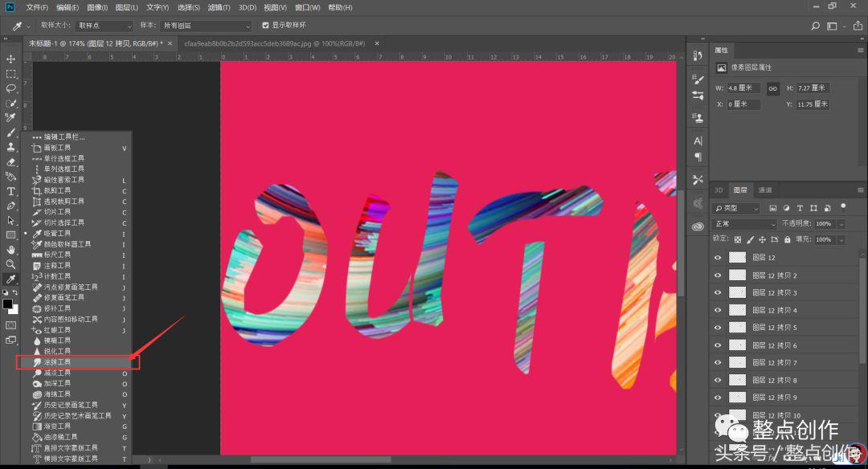868x469 pixels.
Task: Hide layer 图层 12 拷贝 8
Action: click(x=718, y=380)
